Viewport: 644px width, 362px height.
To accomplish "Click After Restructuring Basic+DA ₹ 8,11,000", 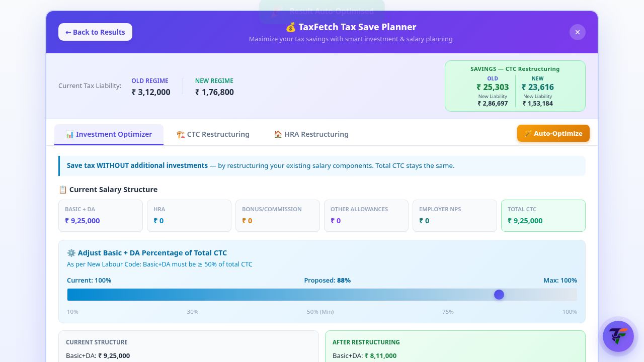I will 380,356.
